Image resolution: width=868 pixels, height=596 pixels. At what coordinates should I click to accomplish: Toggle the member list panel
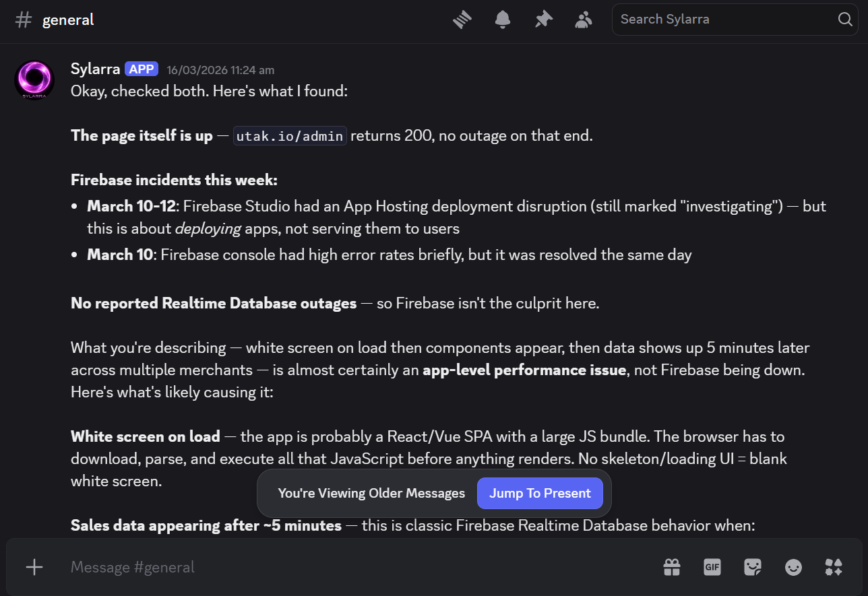(x=584, y=20)
